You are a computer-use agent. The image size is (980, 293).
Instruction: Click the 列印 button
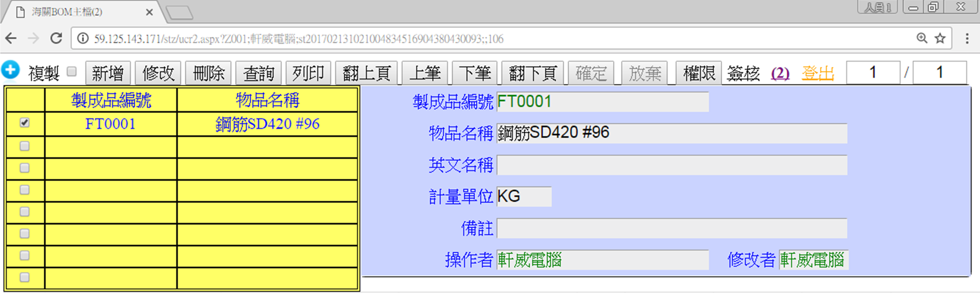coord(308,73)
